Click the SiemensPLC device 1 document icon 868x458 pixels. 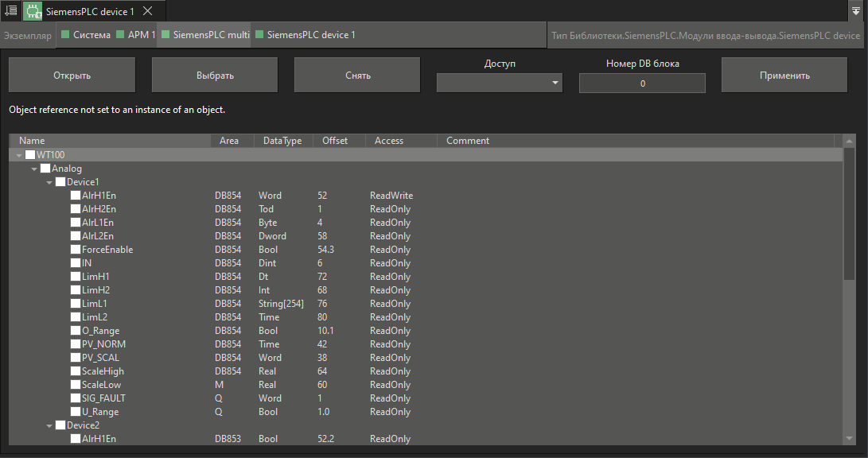[x=33, y=11]
